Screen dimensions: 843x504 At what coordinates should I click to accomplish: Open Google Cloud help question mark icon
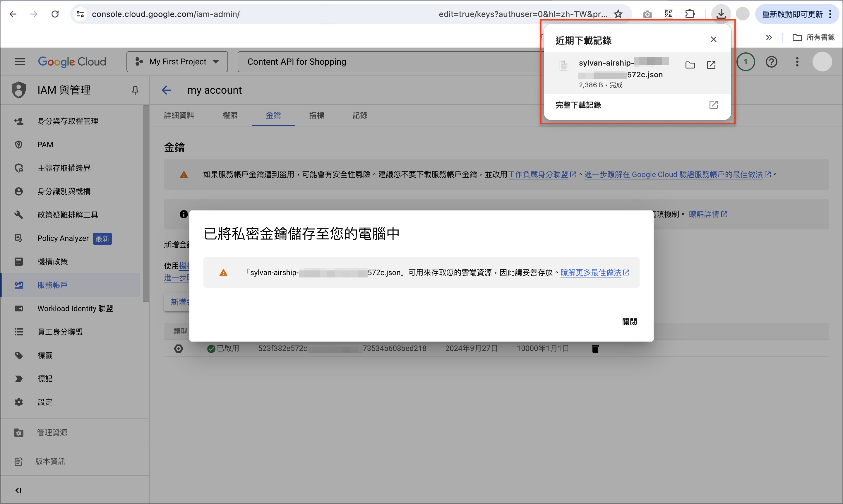(771, 61)
